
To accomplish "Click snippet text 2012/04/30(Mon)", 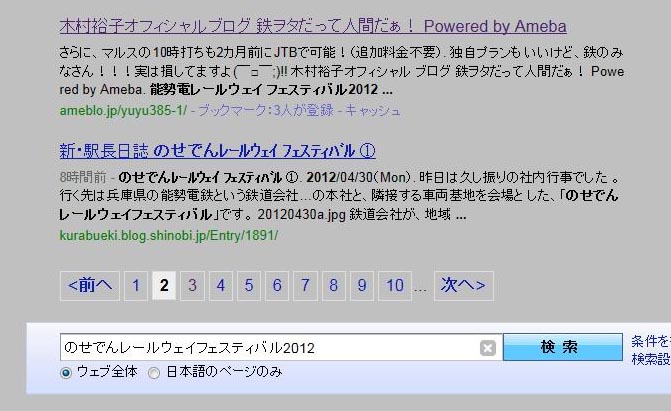I will coord(358,177).
